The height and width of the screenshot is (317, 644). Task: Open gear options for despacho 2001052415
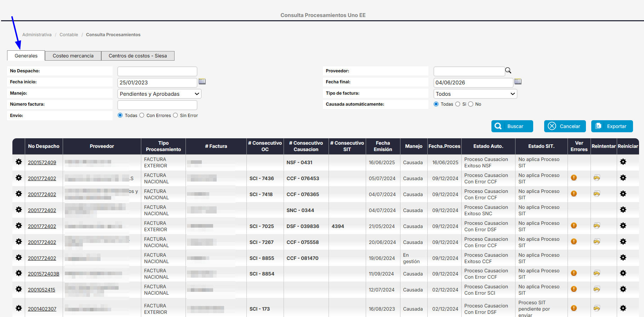pos(19,289)
